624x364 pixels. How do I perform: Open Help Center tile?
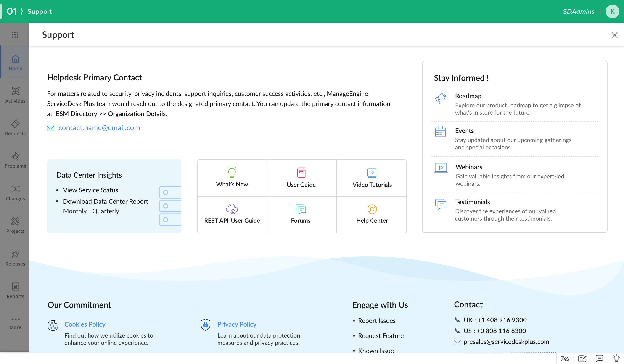coord(371,214)
